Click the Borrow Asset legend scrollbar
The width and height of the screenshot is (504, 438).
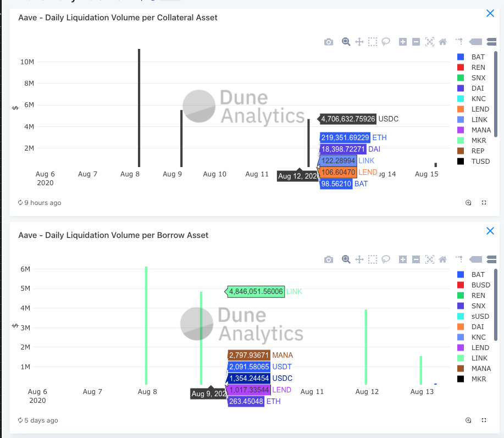click(x=496, y=305)
